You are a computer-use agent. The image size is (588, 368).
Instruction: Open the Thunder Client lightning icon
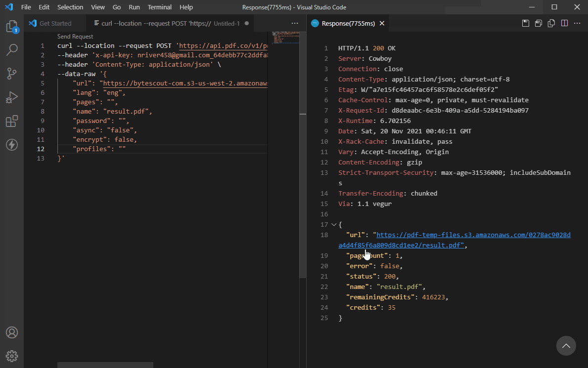click(12, 145)
